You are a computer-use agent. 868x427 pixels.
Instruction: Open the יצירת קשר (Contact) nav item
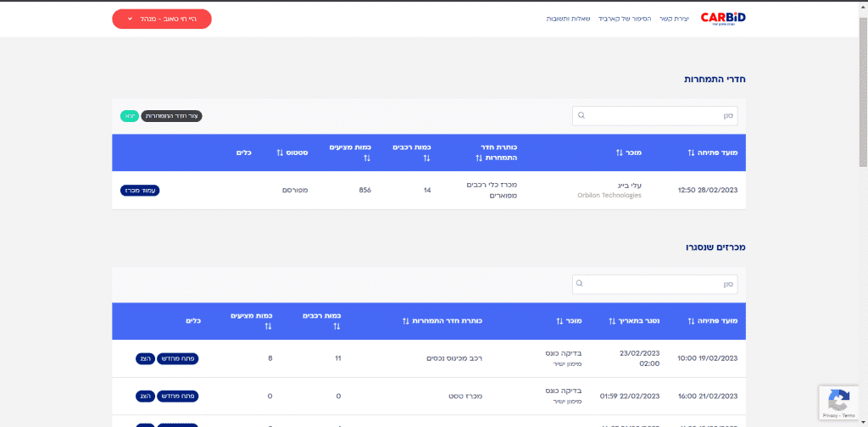point(675,19)
